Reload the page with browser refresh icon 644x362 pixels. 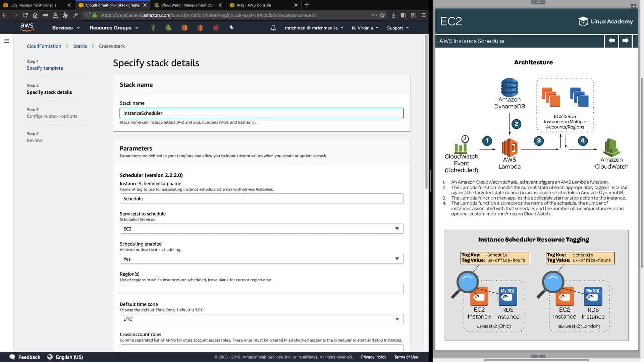click(x=25, y=15)
